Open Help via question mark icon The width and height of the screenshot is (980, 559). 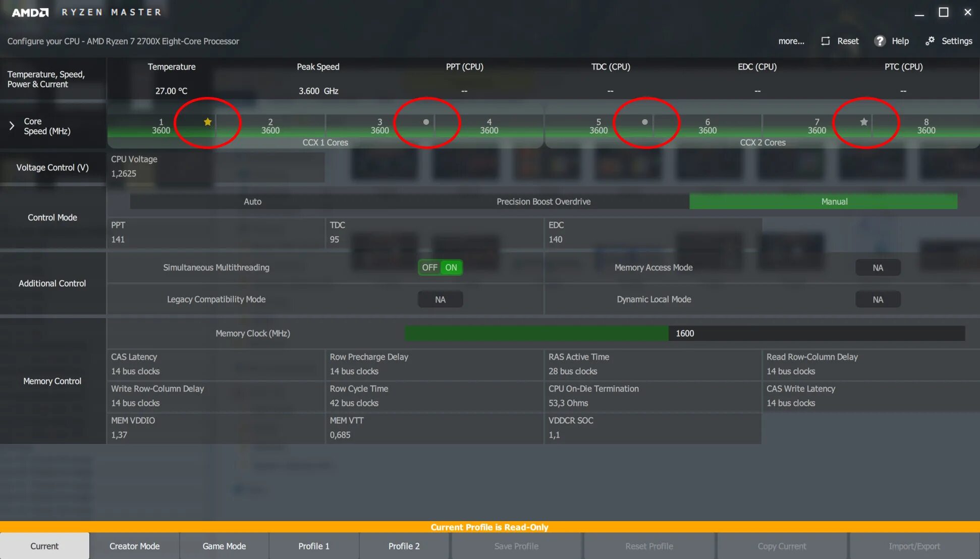tap(880, 41)
